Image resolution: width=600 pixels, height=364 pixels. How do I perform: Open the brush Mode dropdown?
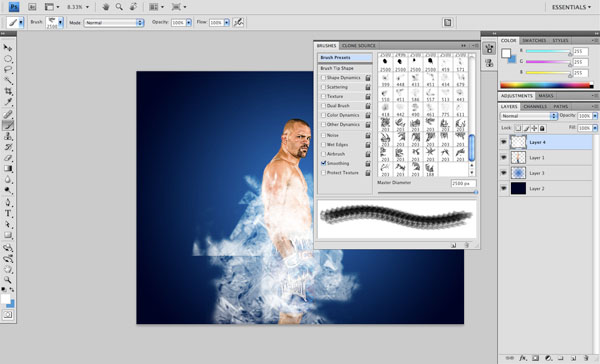coord(114,23)
